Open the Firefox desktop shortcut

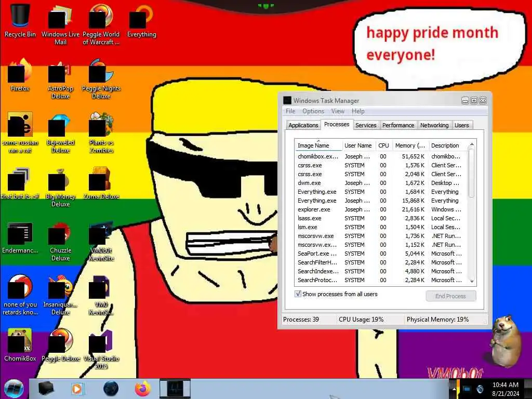20,75
